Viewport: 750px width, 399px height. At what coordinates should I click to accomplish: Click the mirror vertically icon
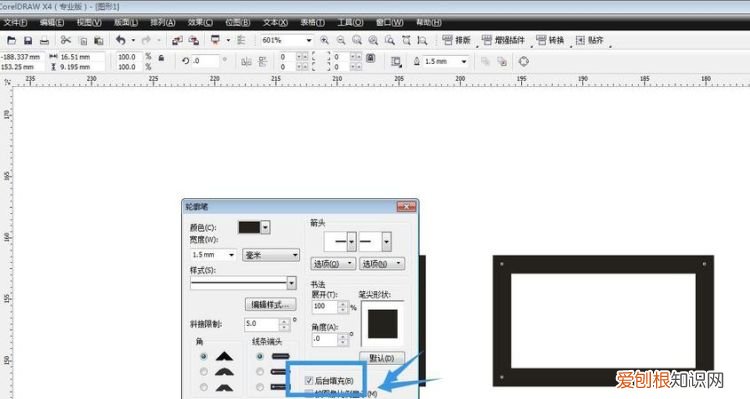click(262, 61)
